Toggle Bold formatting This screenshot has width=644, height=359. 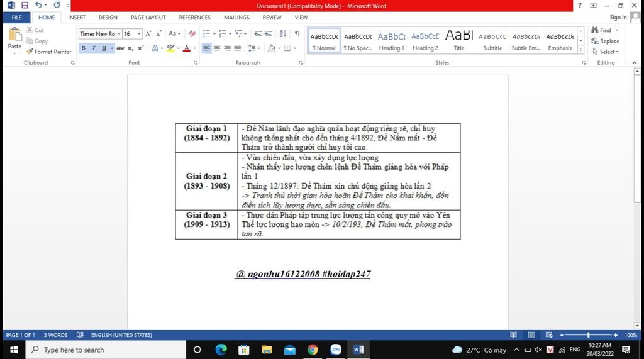(x=84, y=48)
